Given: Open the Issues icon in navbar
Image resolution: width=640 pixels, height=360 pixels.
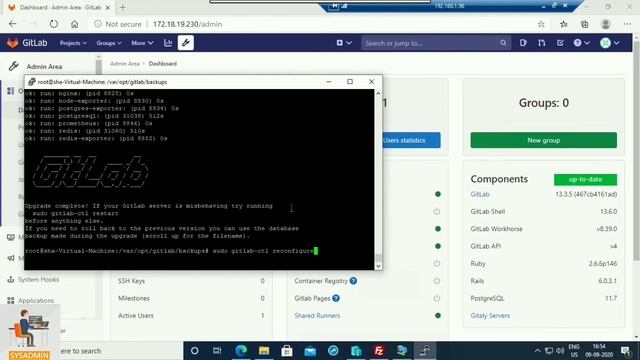Looking at the screenshot, I should (523, 43).
